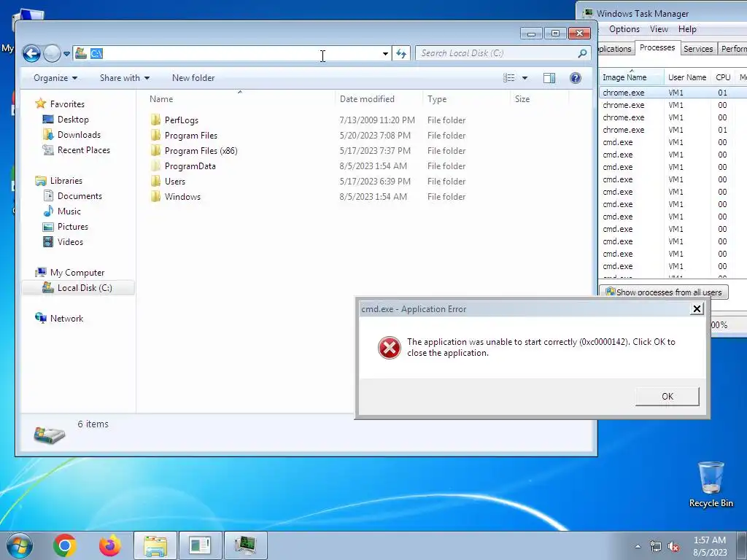
Task: Select the Program Files (x86) folder
Action: pos(201,150)
